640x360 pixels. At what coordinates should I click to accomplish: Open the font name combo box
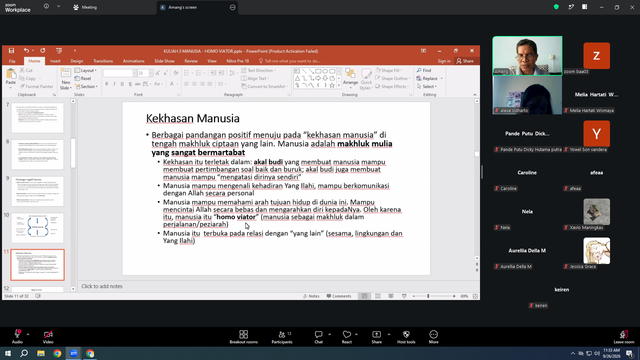tap(120, 73)
